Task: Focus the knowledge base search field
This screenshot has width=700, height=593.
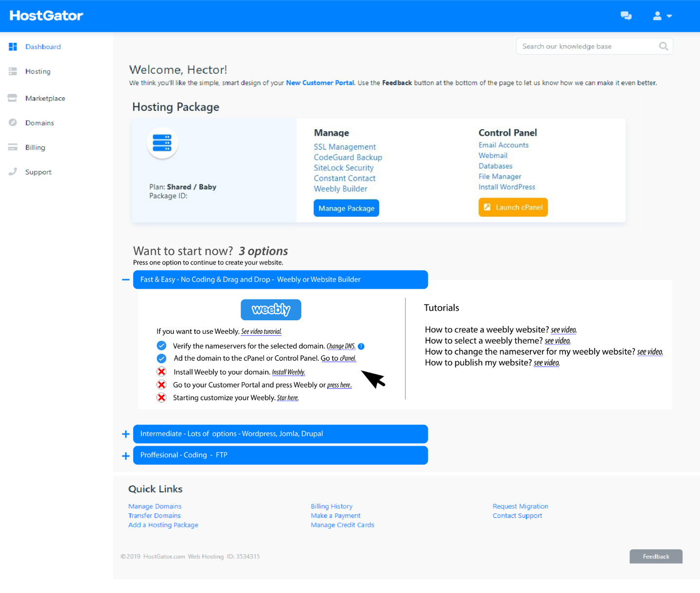Action: tap(594, 46)
